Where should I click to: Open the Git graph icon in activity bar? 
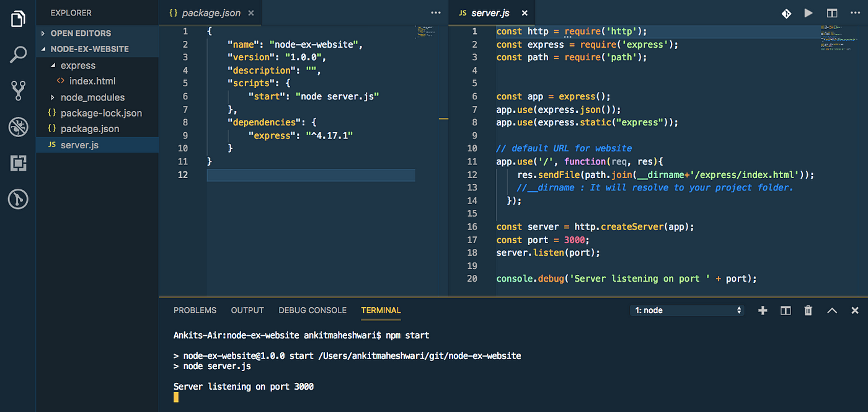tap(18, 200)
